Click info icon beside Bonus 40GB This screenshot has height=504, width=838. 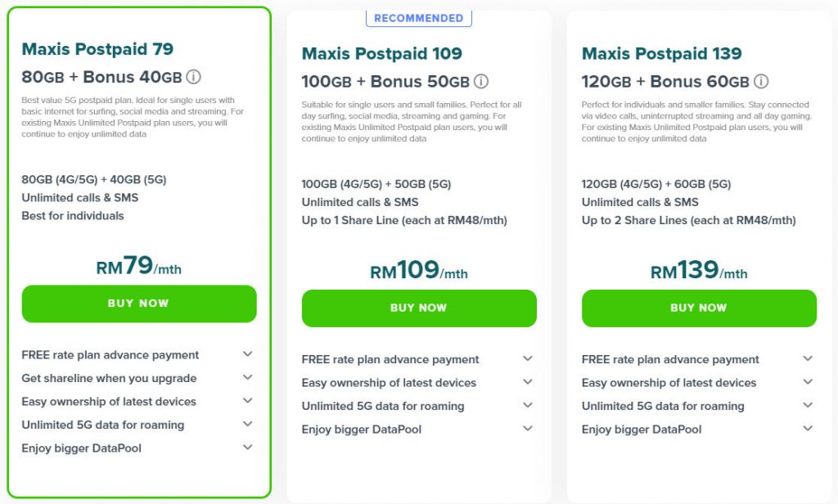pyautogui.click(x=193, y=77)
